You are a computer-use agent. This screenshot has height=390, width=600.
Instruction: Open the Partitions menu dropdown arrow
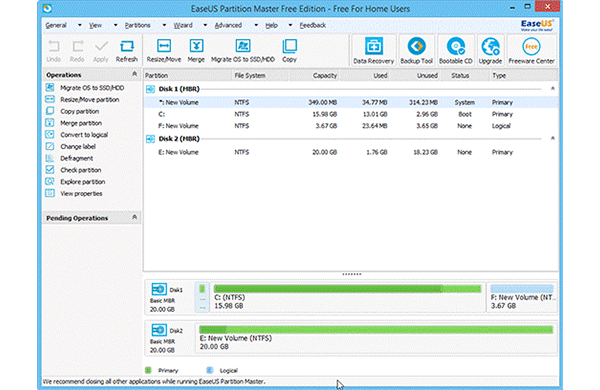164,25
